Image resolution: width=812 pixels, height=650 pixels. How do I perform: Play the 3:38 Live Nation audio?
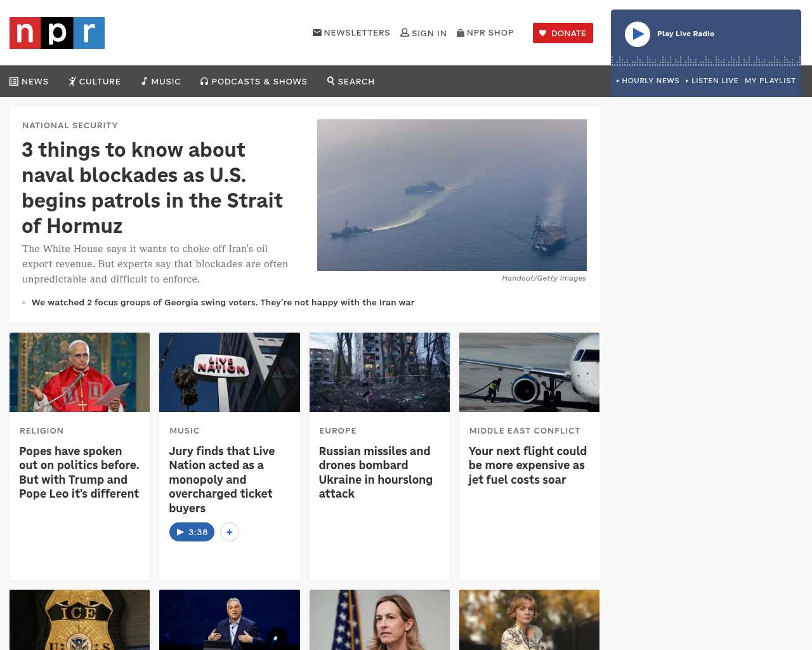pos(192,532)
